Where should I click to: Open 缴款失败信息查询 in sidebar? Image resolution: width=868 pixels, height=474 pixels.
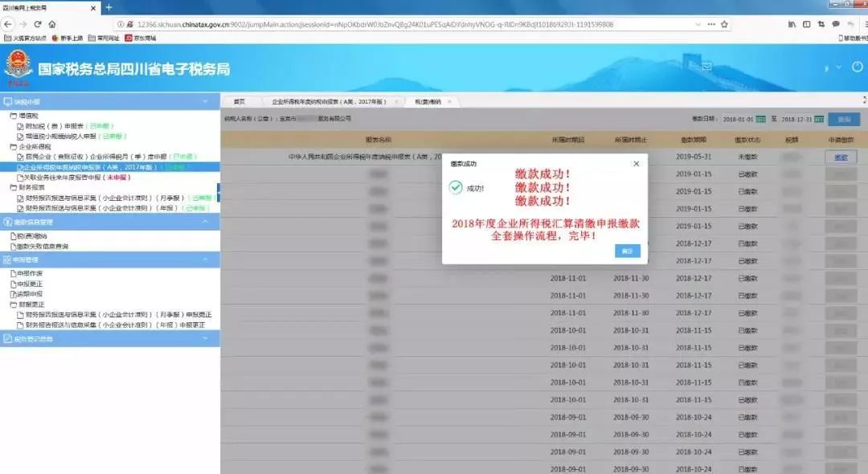(x=41, y=246)
